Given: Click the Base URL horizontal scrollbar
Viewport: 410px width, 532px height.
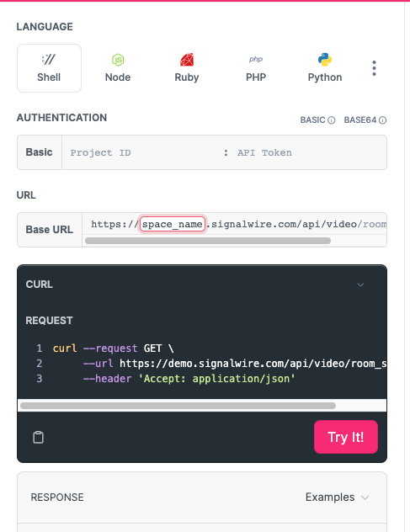Looking at the screenshot, I should (x=208, y=241).
